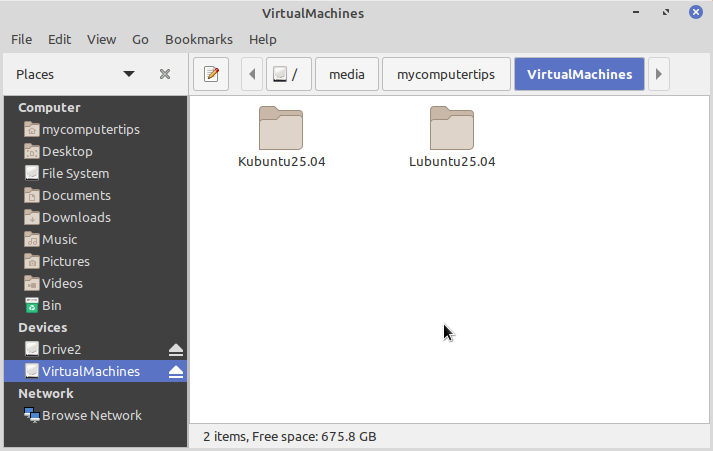The height and width of the screenshot is (451, 713).
Task: Click Browse Network in sidebar
Action: click(x=91, y=415)
